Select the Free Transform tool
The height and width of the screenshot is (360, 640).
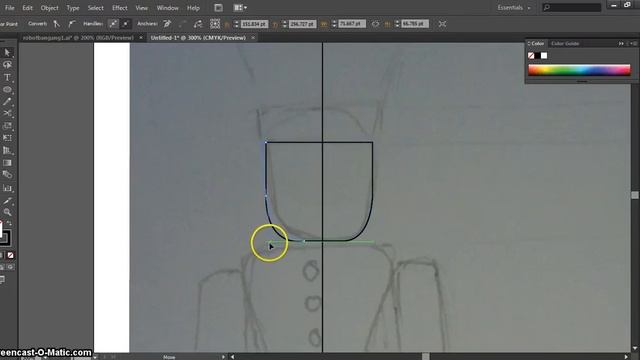(7, 138)
